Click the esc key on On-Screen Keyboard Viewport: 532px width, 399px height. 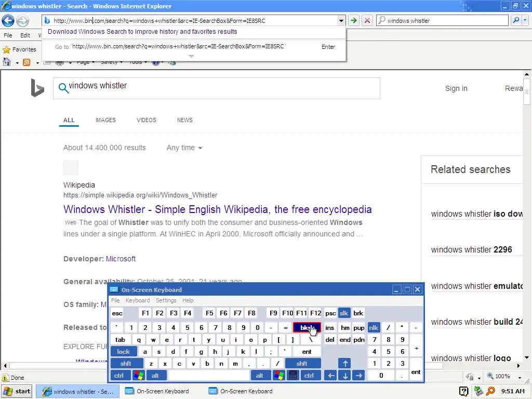pyautogui.click(x=117, y=313)
